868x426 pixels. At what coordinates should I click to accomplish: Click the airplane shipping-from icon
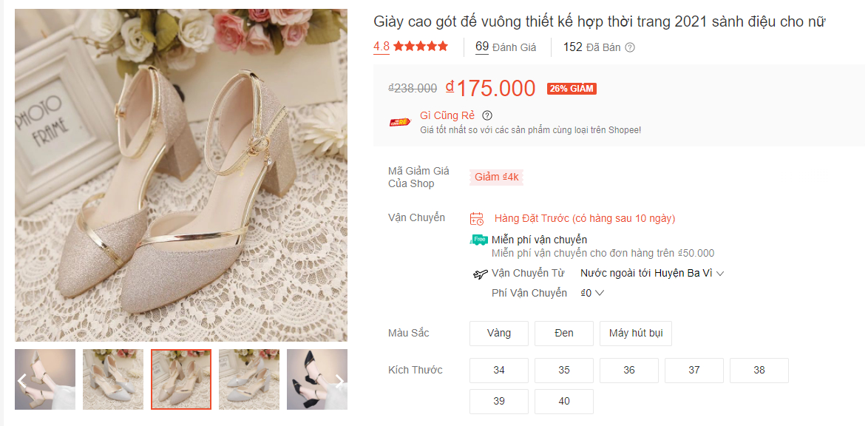481,274
